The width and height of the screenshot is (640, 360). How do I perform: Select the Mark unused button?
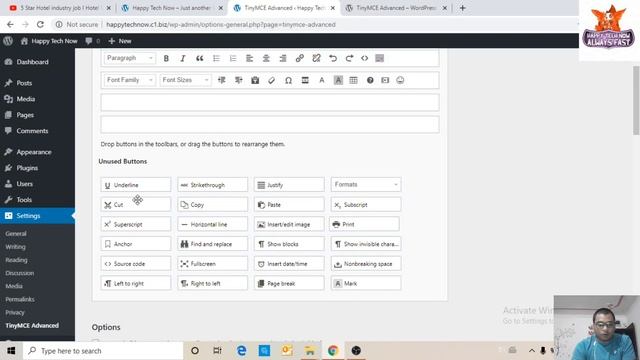(x=366, y=283)
